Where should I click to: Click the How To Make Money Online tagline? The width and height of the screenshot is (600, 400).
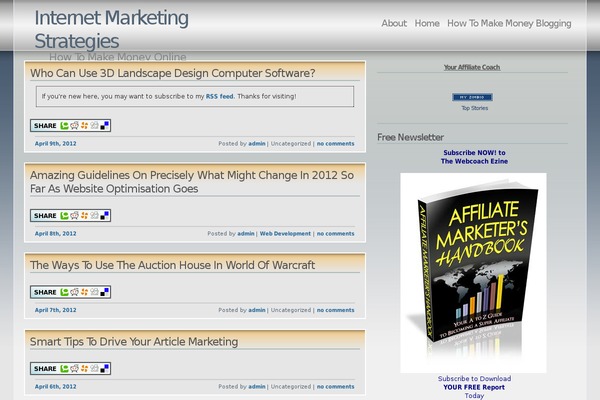pos(117,57)
